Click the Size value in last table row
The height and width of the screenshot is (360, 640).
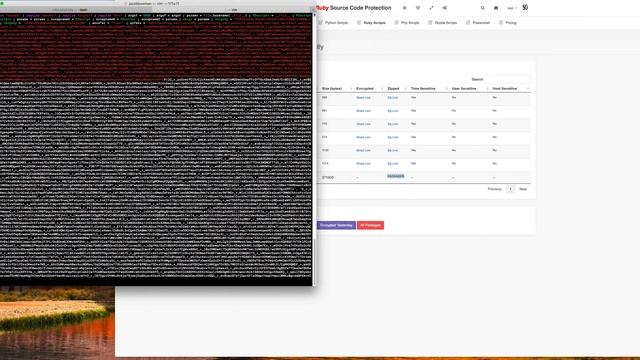[328, 178]
